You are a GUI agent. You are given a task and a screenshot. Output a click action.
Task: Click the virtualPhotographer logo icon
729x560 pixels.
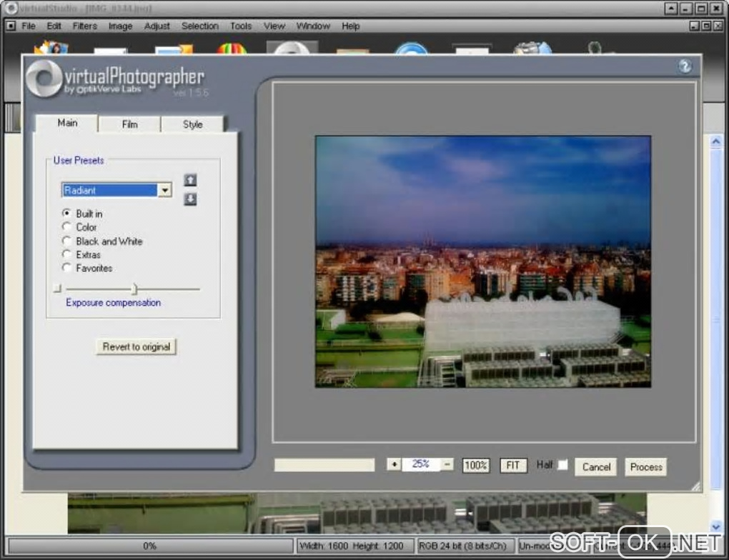(44, 79)
